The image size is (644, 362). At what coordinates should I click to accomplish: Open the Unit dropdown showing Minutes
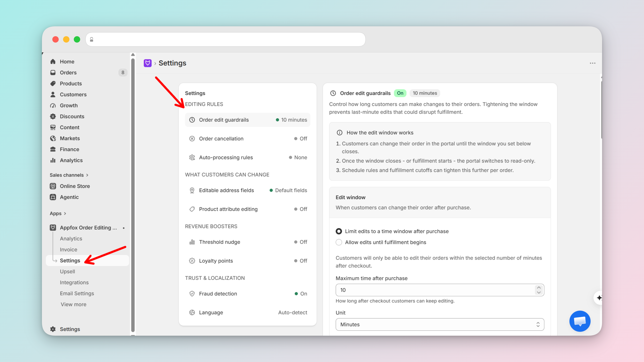pyautogui.click(x=440, y=324)
